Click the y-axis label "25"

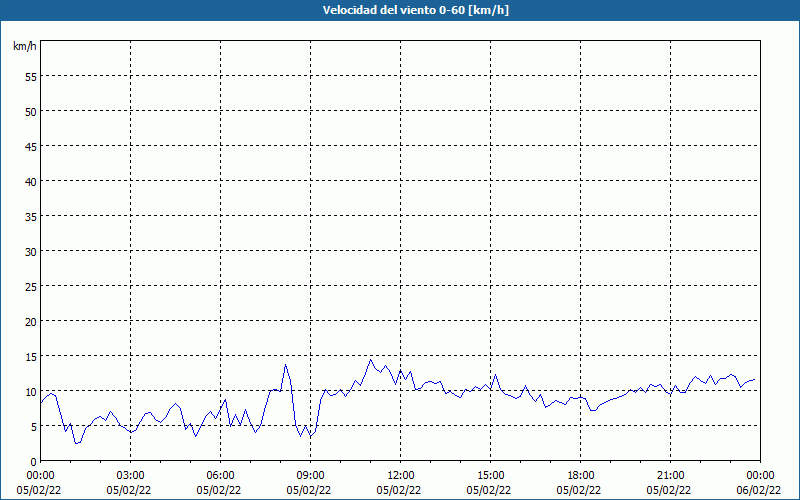click(31, 286)
